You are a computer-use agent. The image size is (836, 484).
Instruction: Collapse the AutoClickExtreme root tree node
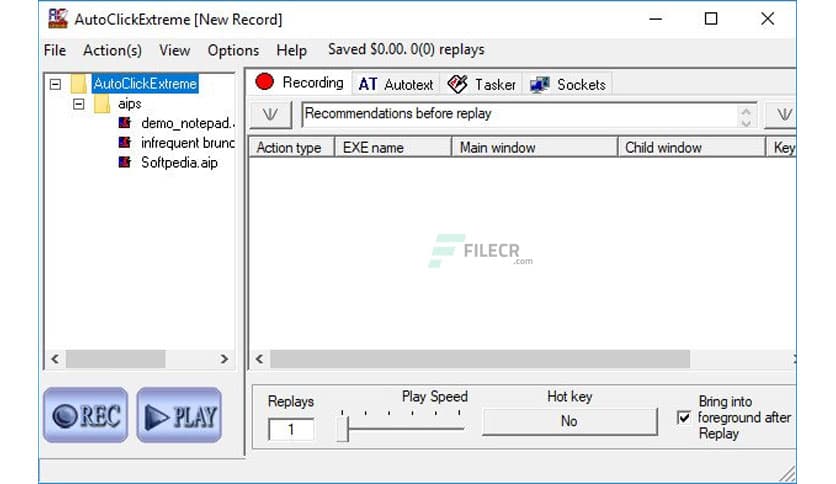[55, 84]
